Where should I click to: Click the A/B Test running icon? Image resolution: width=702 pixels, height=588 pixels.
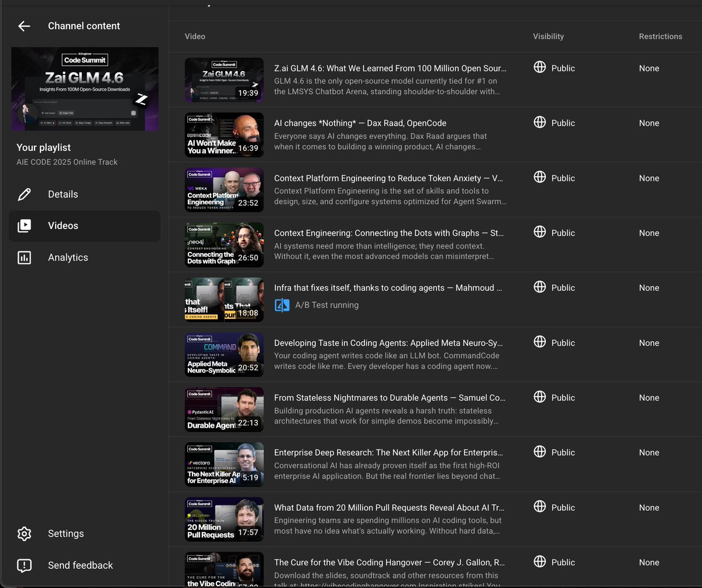tap(282, 305)
